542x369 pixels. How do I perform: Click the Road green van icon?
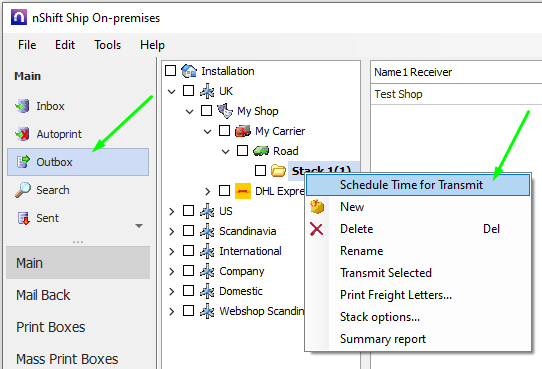click(261, 151)
